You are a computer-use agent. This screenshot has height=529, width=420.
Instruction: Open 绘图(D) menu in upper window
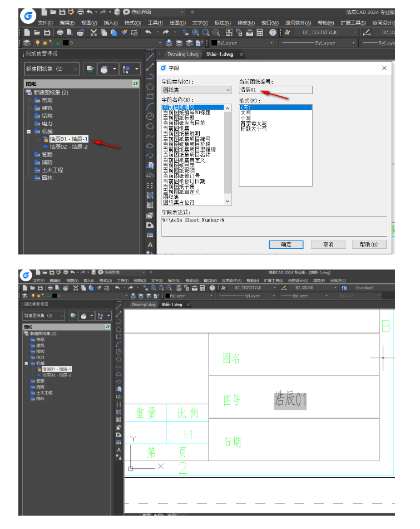coord(177,23)
